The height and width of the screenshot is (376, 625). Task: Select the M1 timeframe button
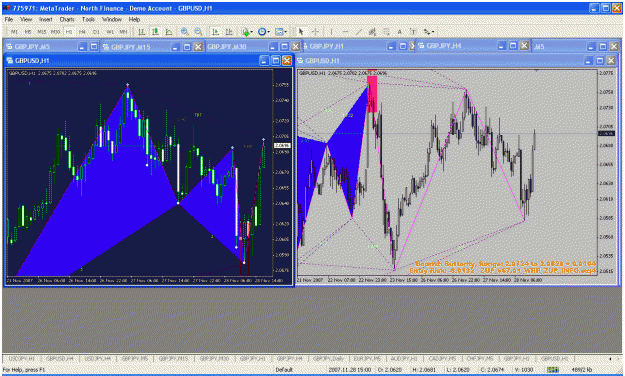(14, 32)
